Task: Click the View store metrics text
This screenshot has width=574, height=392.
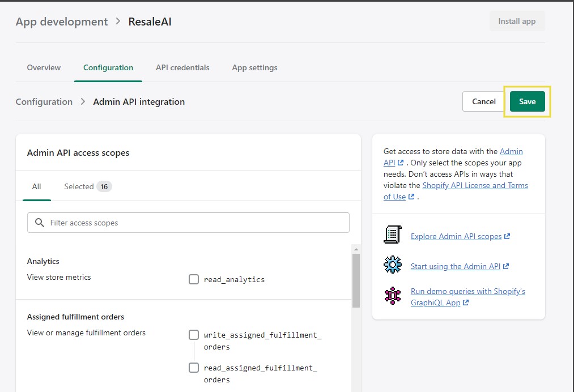Action: coord(59,277)
